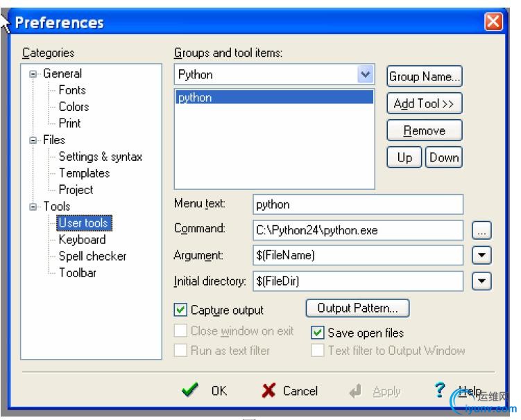Viewport: 521px width, 420px height.
Task: Open the Spell checker category
Action: pyautogui.click(x=92, y=256)
